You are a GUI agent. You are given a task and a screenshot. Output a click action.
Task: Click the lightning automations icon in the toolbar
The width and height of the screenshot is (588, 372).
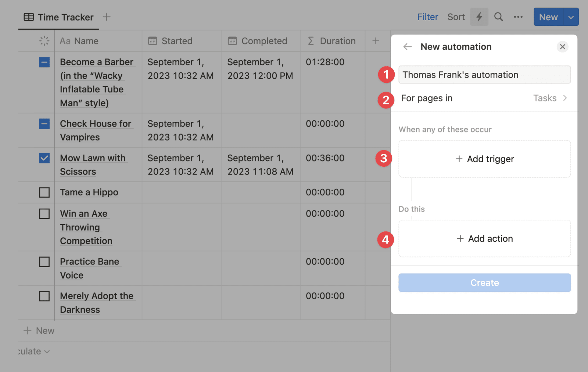click(x=479, y=17)
